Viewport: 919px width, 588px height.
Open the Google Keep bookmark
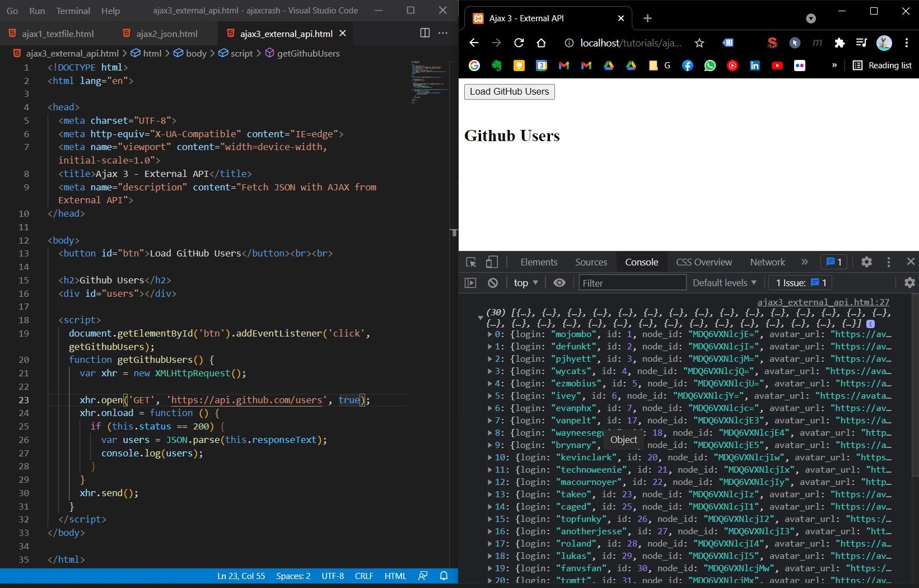coord(519,66)
